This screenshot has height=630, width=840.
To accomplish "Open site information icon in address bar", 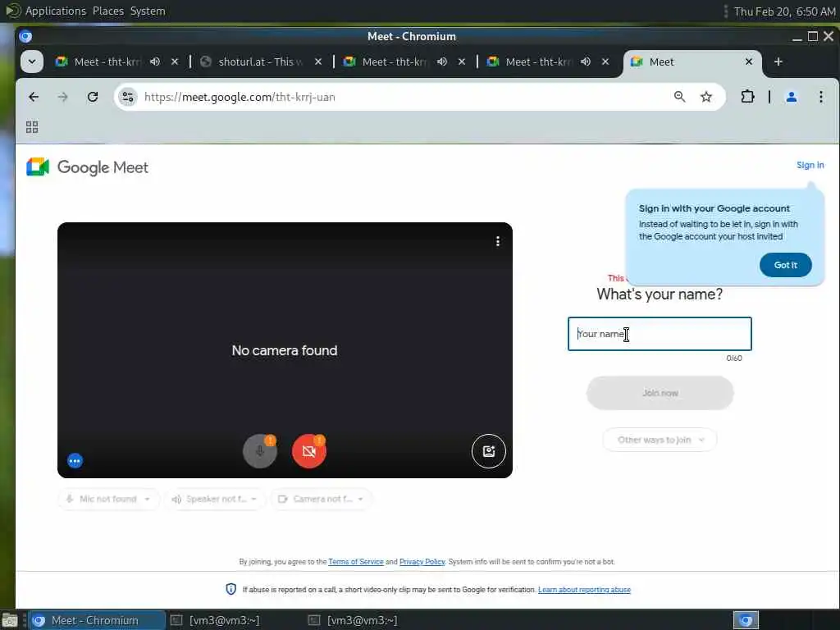I will 127,97.
